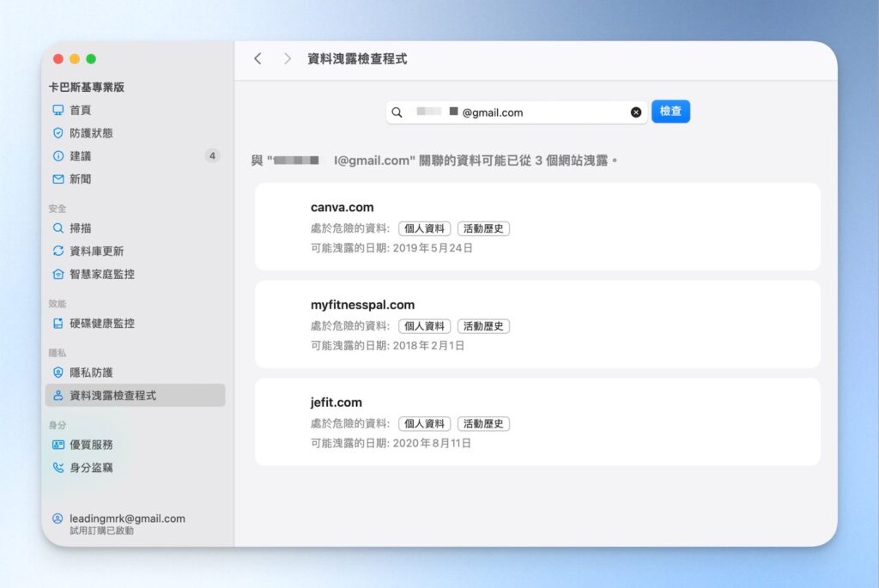Image resolution: width=879 pixels, height=588 pixels.
Task: Click the date 2020年8月11日 for jefit.com
Action: pos(432,443)
